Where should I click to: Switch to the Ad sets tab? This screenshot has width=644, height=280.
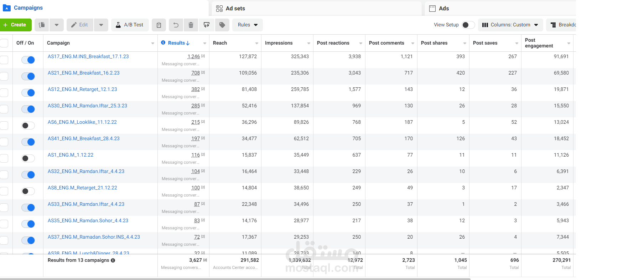pos(235,9)
